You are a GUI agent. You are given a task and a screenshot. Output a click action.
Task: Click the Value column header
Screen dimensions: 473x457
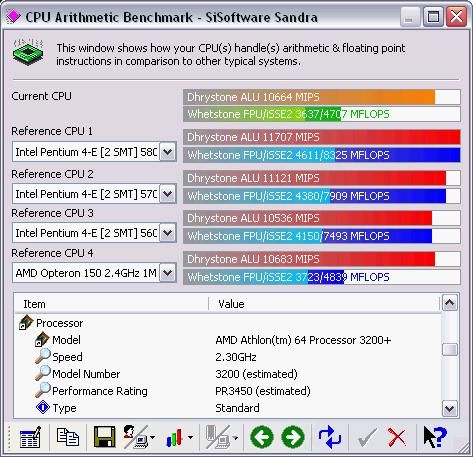click(324, 304)
